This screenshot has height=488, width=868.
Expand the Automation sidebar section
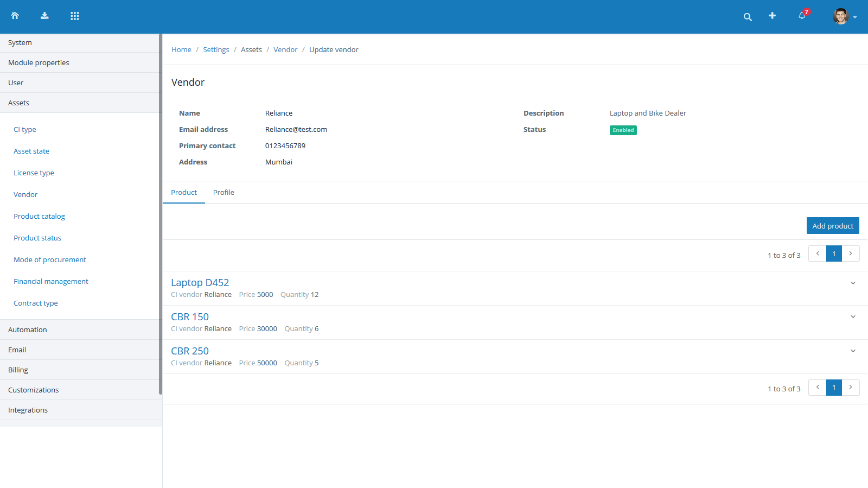click(28, 330)
